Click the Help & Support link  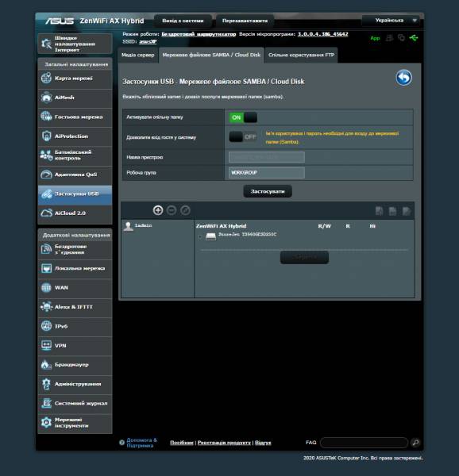[x=142, y=443]
